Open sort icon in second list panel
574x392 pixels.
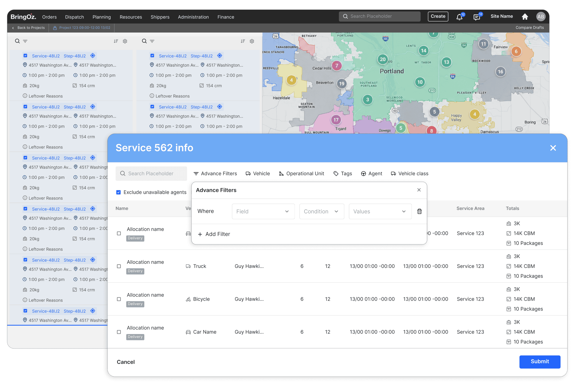(243, 41)
